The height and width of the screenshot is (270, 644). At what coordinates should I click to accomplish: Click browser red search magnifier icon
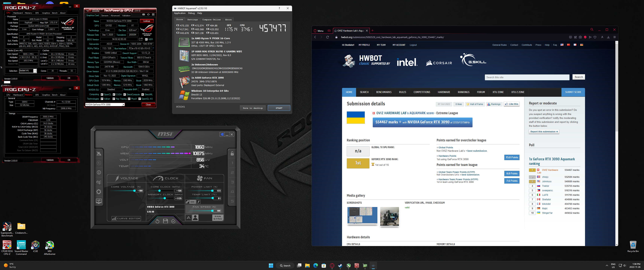[x=592, y=30]
